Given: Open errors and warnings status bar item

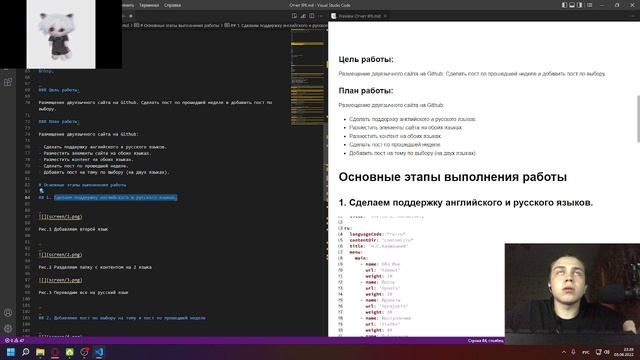Looking at the screenshot, I should tap(15, 340).
